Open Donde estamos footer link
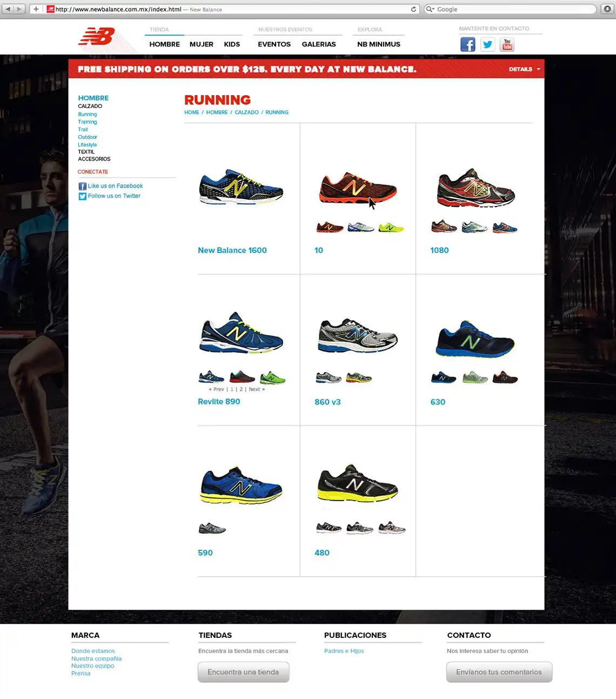Image resolution: width=616 pixels, height=699 pixels. tap(93, 651)
